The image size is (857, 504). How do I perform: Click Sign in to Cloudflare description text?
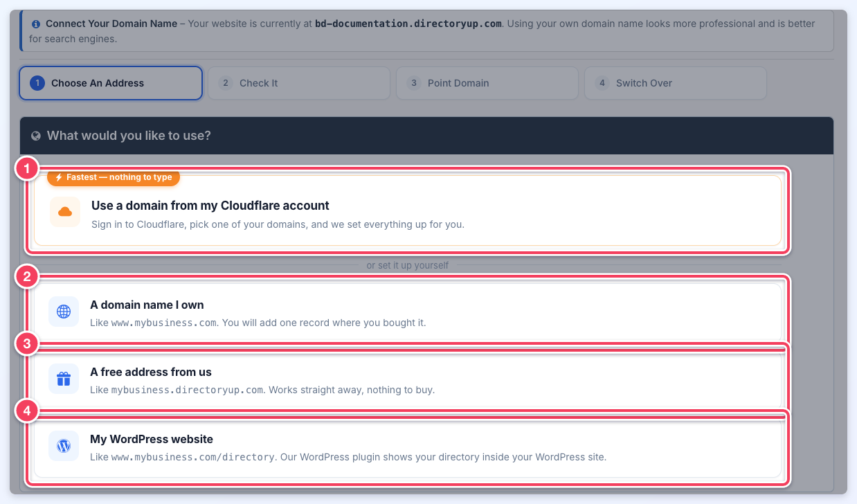[x=278, y=224]
